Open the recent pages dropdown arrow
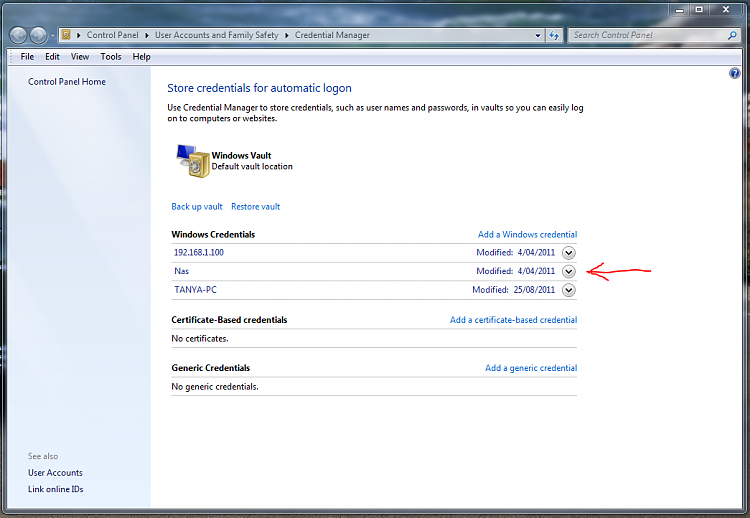750x518 pixels. tap(52, 35)
